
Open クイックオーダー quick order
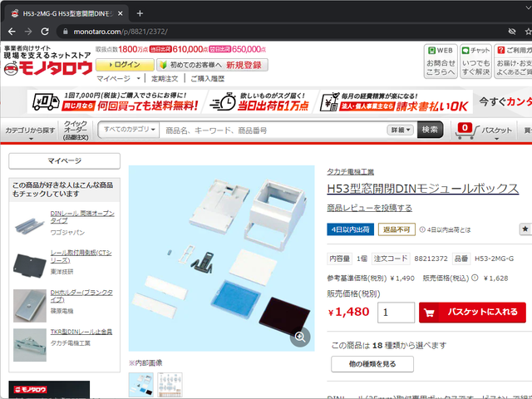[x=76, y=131]
